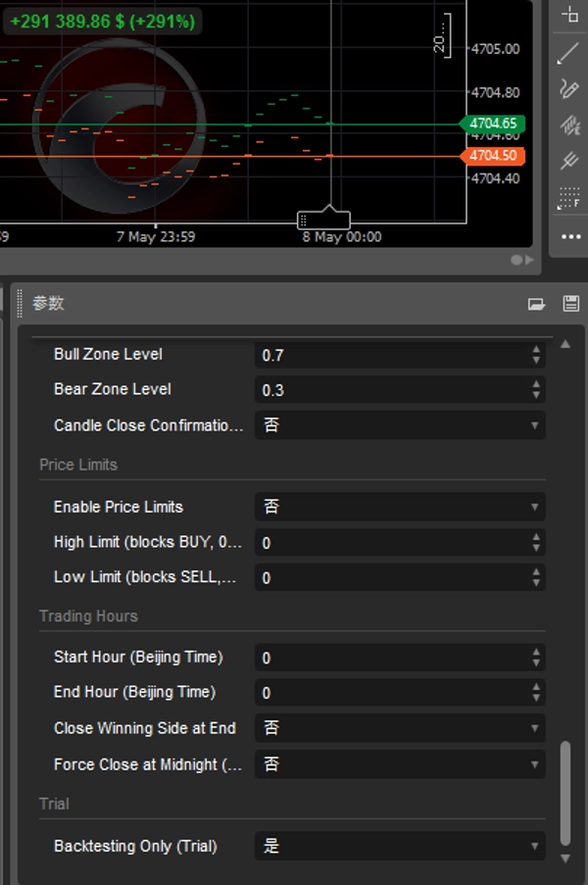588x885 pixels.
Task: Click the Backtesting Only (Trial) label
Action: 135,846
